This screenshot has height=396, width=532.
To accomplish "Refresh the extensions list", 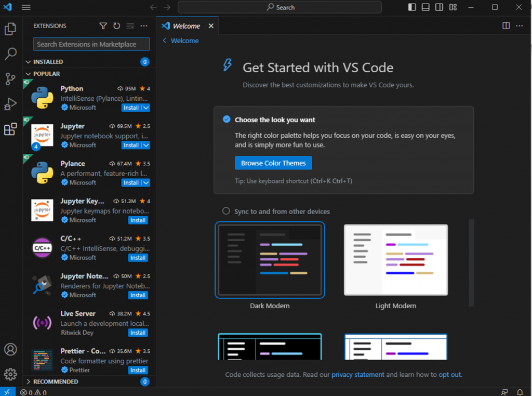I will tap(117, 26).
